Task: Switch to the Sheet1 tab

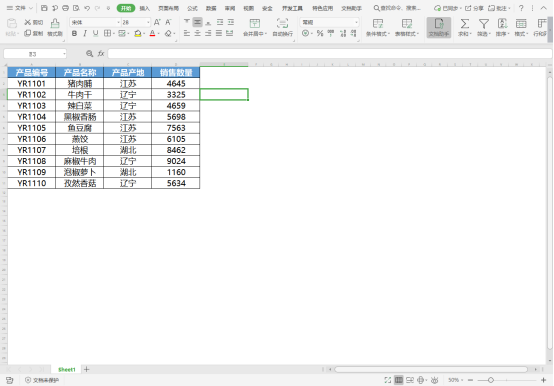Action: (67, 369)
